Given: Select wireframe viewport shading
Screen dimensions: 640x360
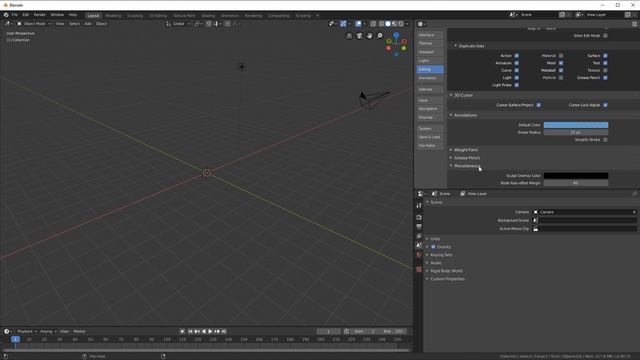Looking at the screenshot, I should pos(382,24).
